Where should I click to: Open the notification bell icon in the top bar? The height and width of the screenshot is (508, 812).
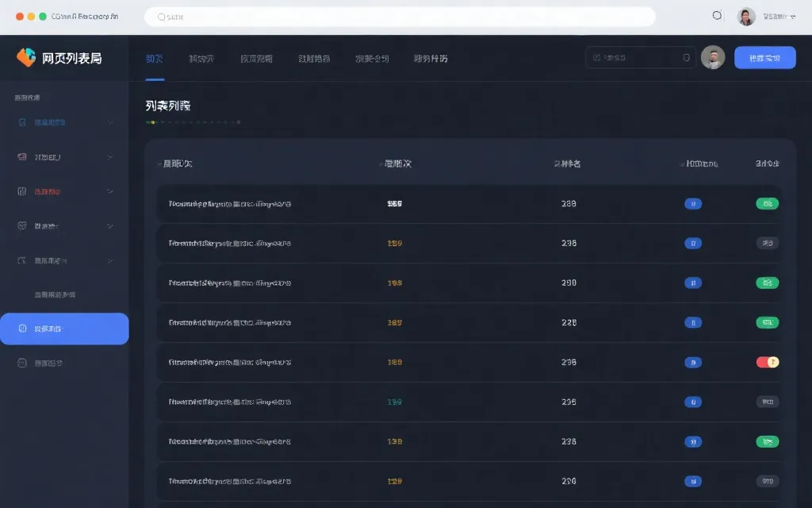717,15
